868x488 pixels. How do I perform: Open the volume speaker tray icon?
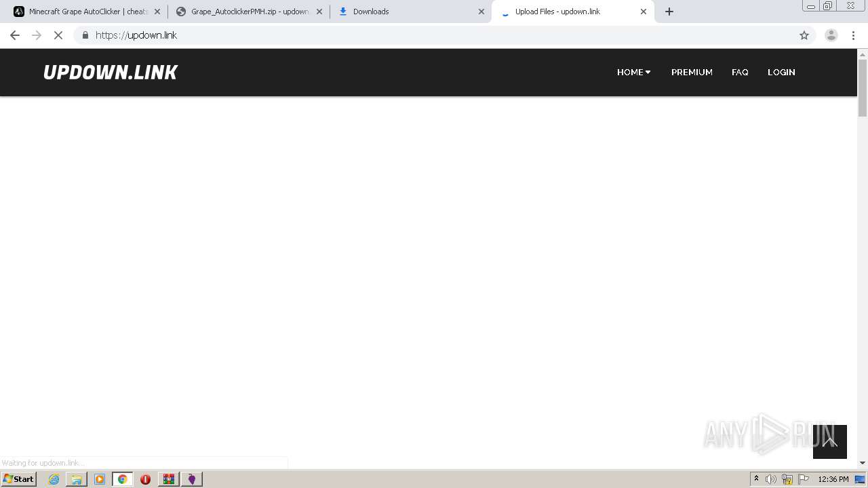coord(771,479)
